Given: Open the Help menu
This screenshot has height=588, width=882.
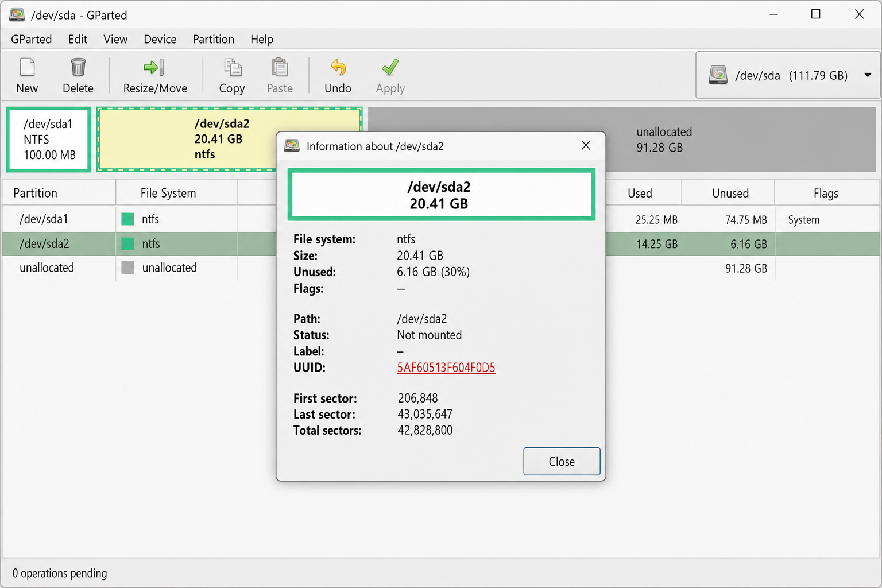Looking at the screenshot, I should (x=262, y=39).
